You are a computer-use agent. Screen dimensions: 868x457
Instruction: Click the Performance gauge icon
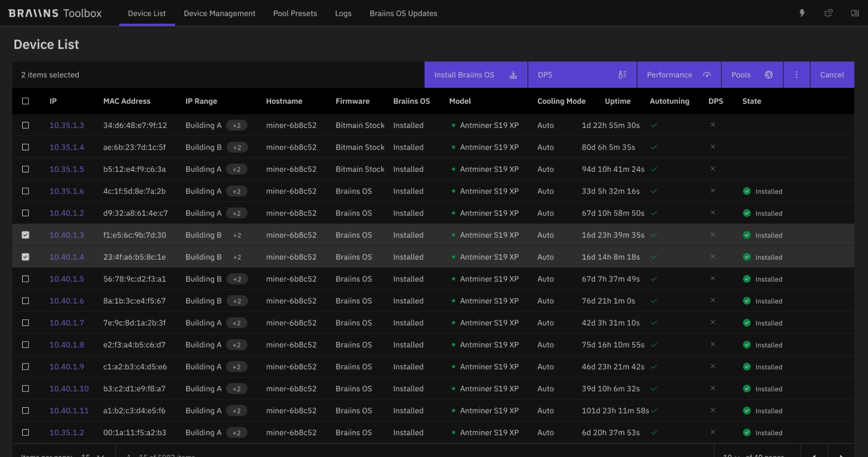coord(707,75)
